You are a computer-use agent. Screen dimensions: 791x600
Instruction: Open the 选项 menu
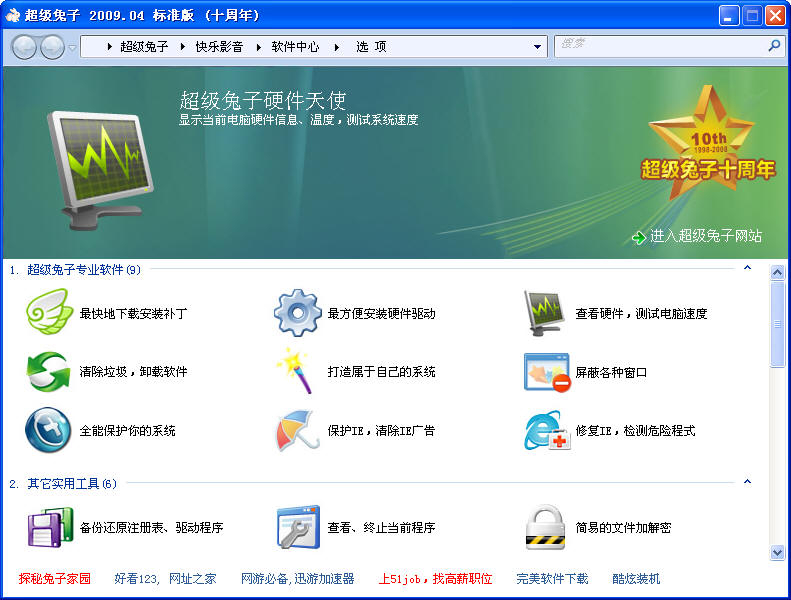tap(371, 47)
